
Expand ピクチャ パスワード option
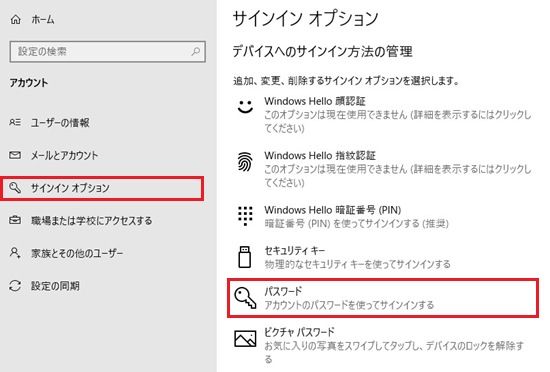click(x=383, y=345)
